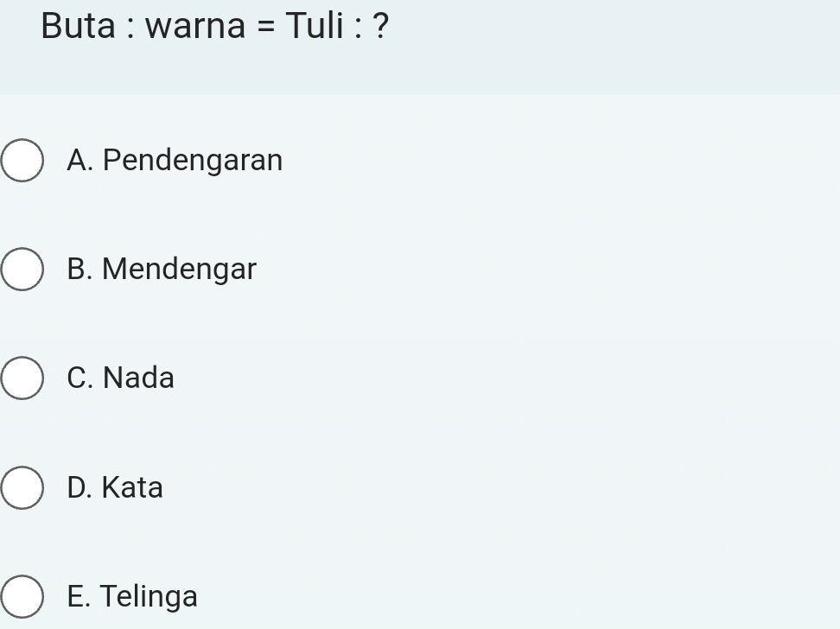The image size is (840, 629).
Task: Click the text label Mendengar
Action: coord(179,269)
